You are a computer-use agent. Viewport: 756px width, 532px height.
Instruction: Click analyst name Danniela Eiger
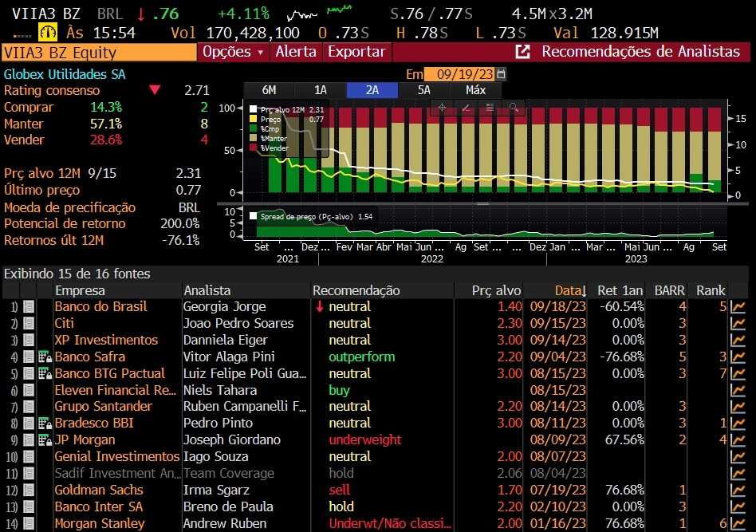[225, 341]
